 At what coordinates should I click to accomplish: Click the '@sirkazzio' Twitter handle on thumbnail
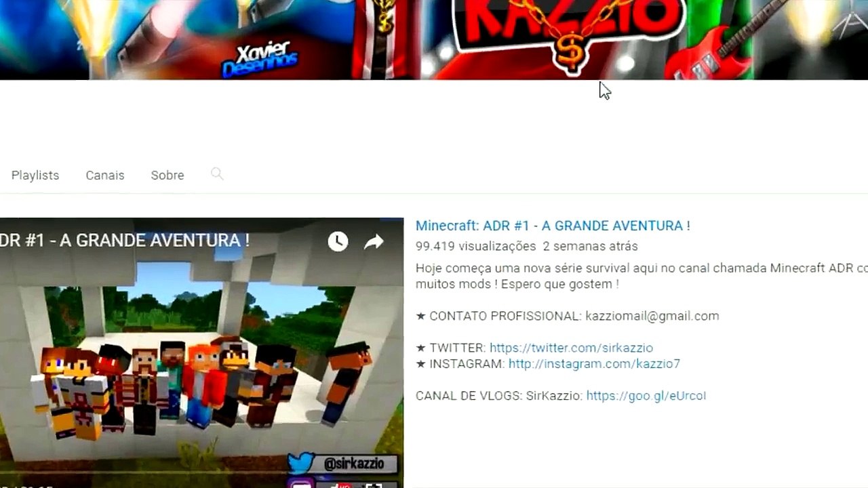353,464
